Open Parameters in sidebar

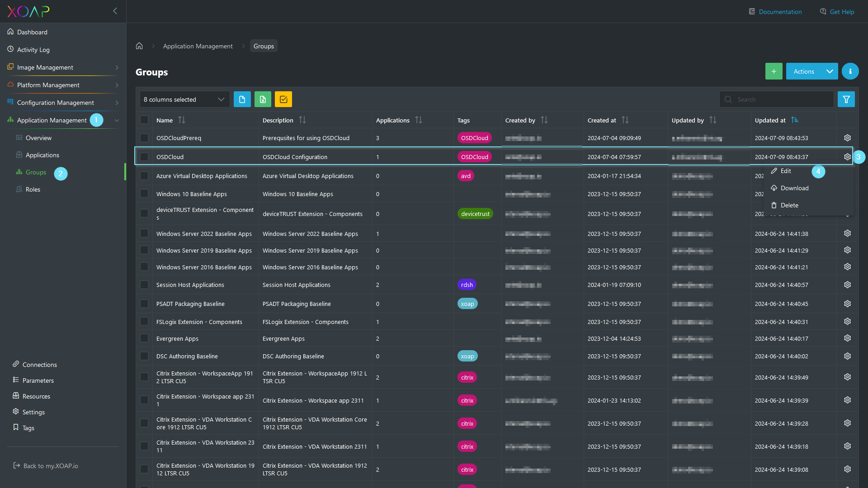(33, 380)
